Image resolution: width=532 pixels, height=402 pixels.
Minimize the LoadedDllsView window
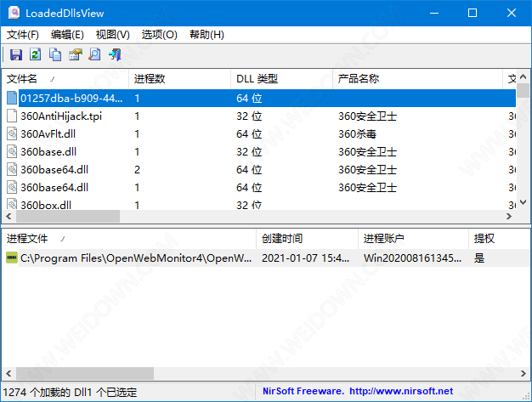pos(434,14)
